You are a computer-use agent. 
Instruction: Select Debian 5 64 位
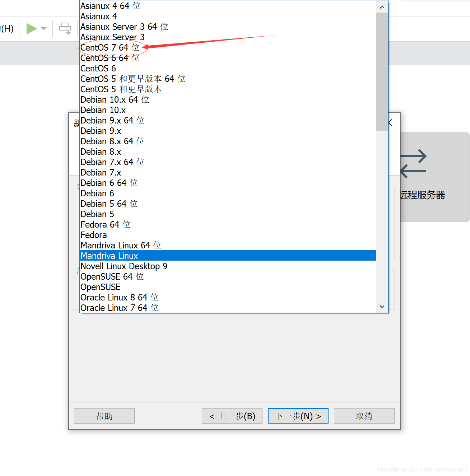[x=228, y=204]
